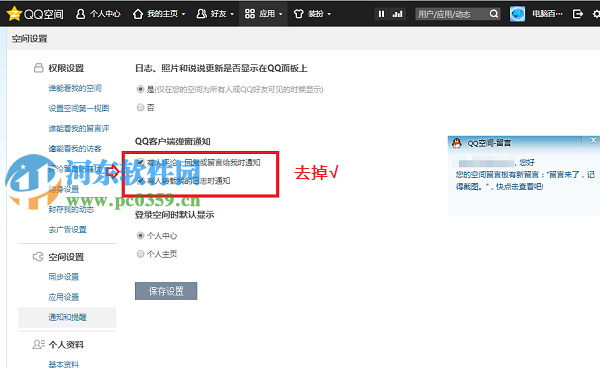Click the bar-chart icon in top bar
Viewport: 600px width, 368px height.
pyautogui.click(x=398, y=14)
